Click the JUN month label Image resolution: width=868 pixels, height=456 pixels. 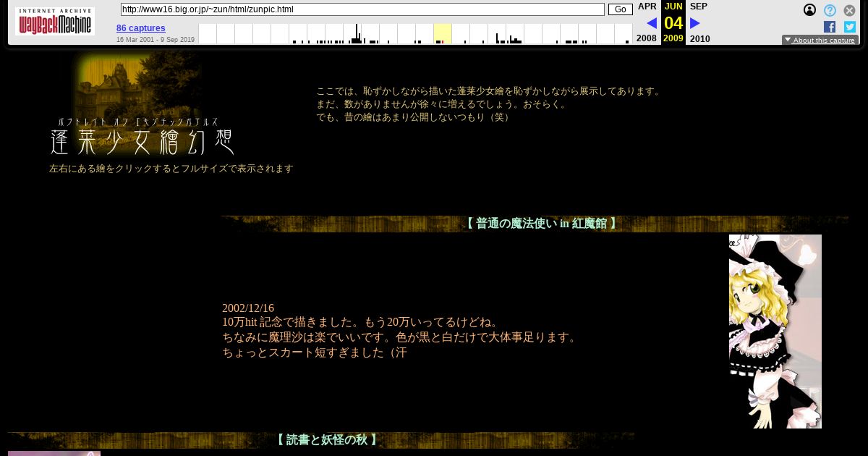click(x=673, y=7)
